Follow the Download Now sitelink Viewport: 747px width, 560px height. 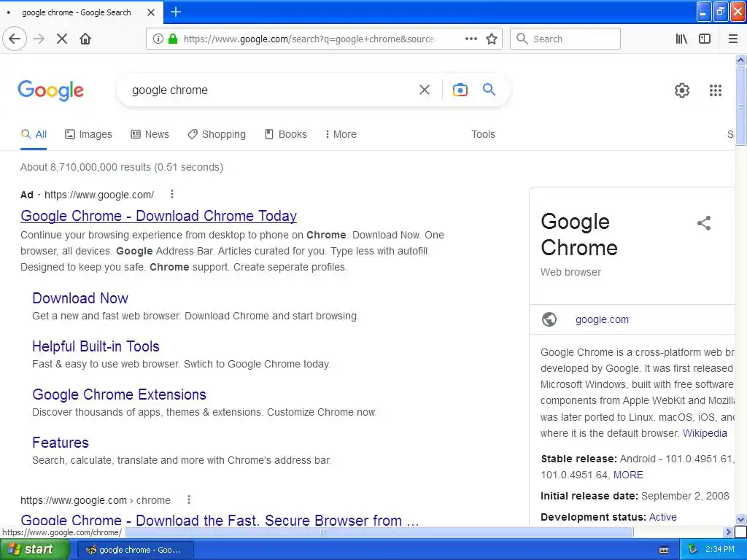80,298
